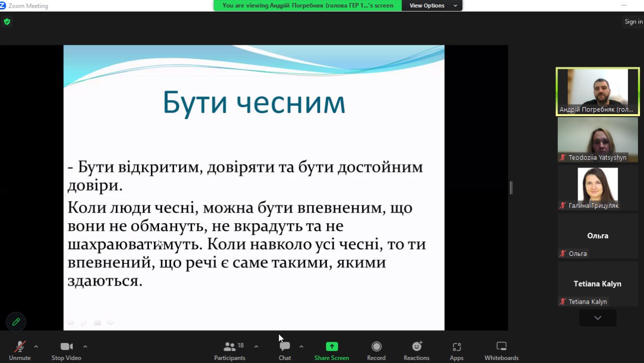644x363 pixels.
Task: Open the Participants panel
Action: (x=230, y=350)
